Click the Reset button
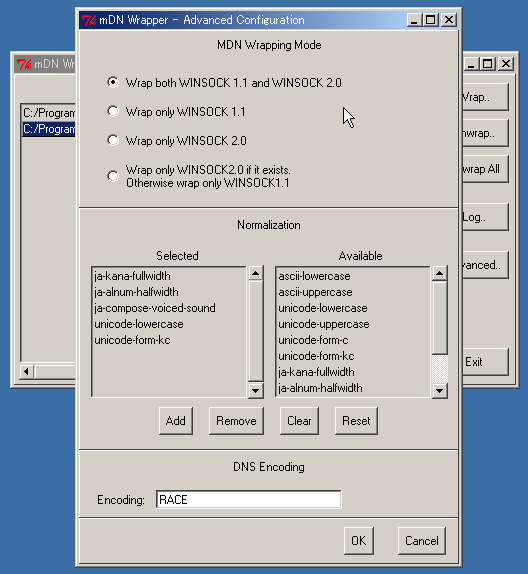The image size is (528, 574). click(x=356, y=421)
